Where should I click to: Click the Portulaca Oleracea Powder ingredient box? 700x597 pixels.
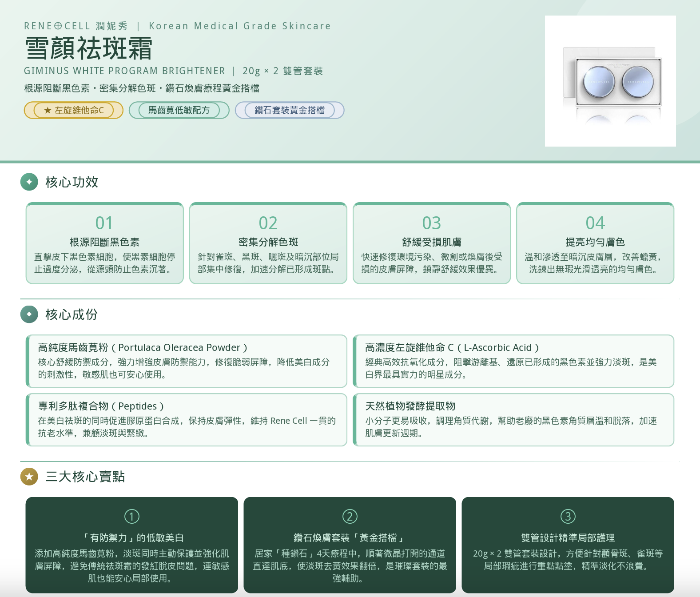tap(187, 361)
